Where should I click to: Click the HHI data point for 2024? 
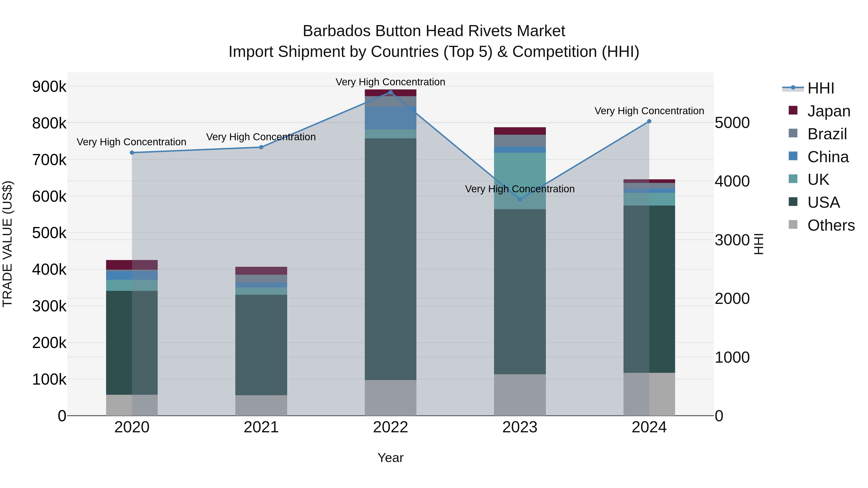click(x=649, y=121)
